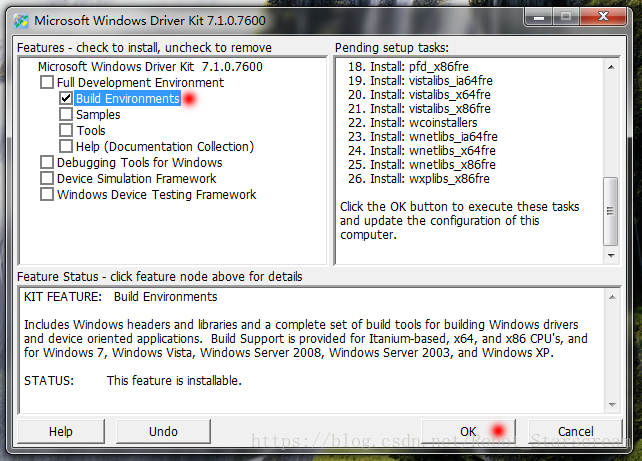Click task '20. Install: vistalibs_x64fre'
Screen dimensions: 642x461
[419, 95]
